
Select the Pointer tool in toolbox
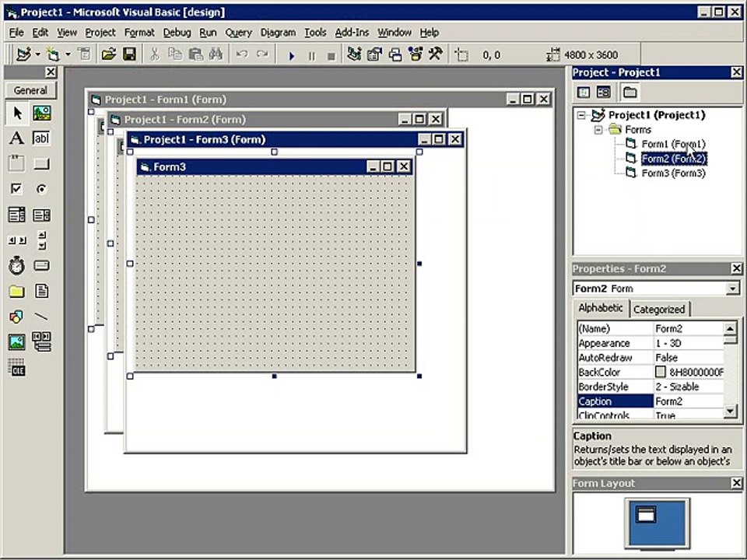16,114
